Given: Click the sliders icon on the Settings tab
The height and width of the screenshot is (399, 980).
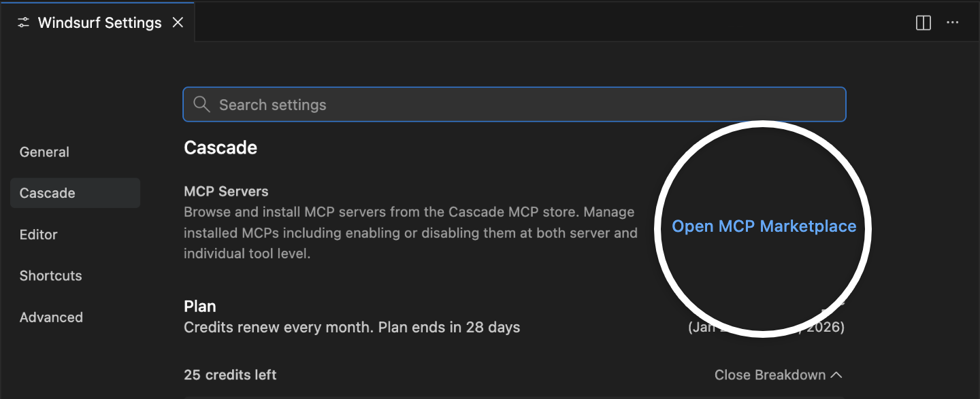Looking at the screenshot, I should (x=22, y=22).
